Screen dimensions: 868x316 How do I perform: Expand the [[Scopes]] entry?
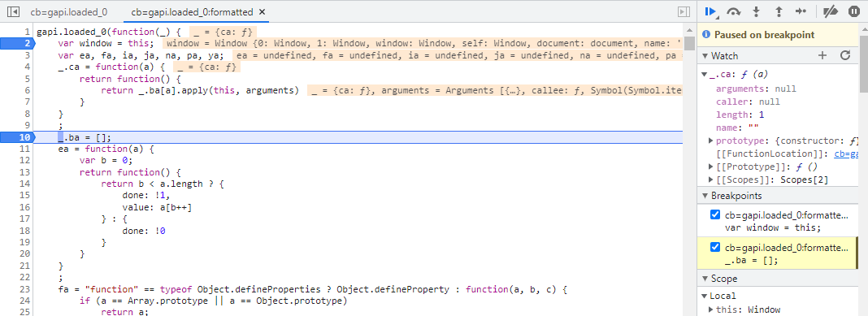pyautogui.click(x=711, y=180)
